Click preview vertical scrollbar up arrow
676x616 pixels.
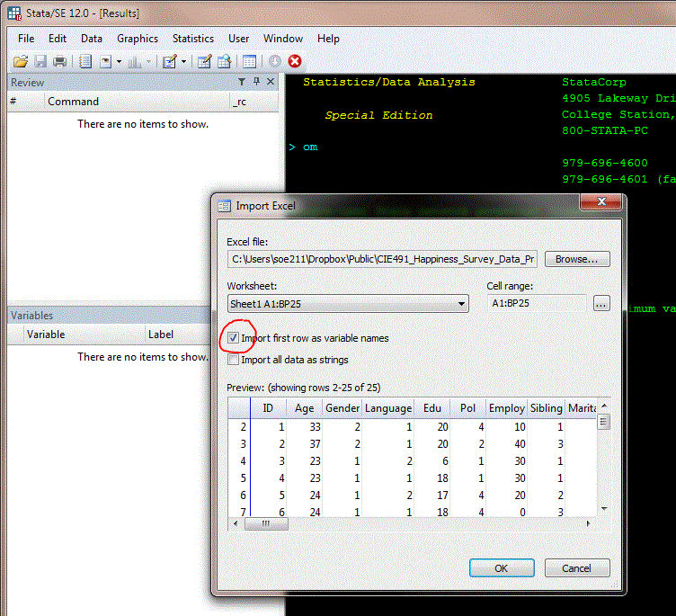[x=604, y=406]
